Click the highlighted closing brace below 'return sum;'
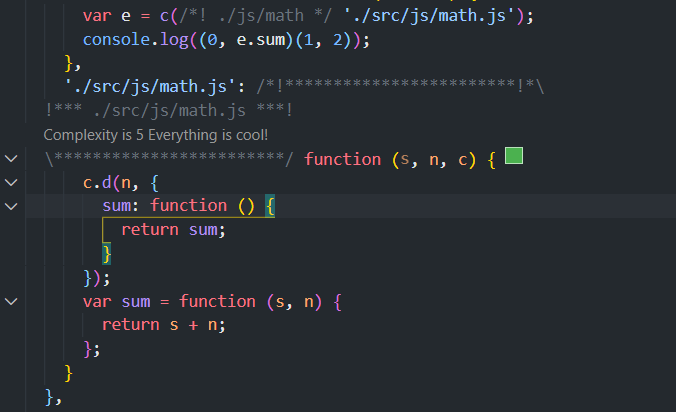Screen dimensions: 676x412 coord(106,253)
